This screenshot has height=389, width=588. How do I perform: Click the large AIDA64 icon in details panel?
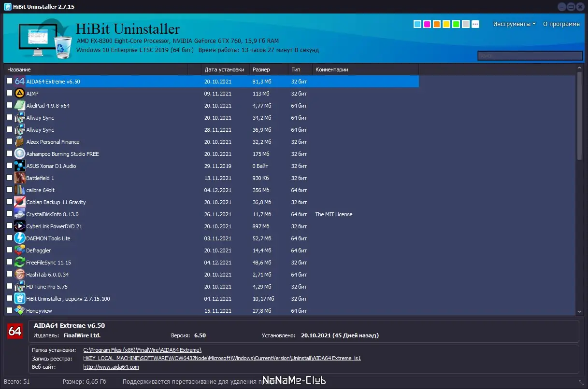click(15, 331)
